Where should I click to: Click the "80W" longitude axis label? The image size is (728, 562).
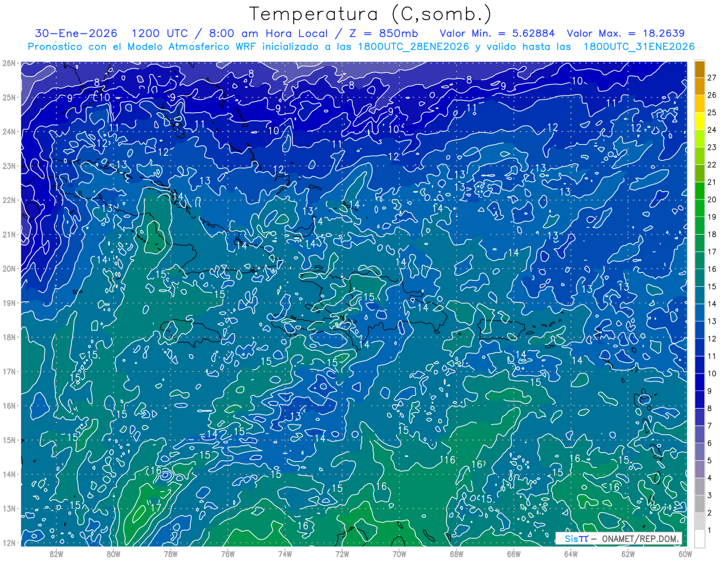113,553
